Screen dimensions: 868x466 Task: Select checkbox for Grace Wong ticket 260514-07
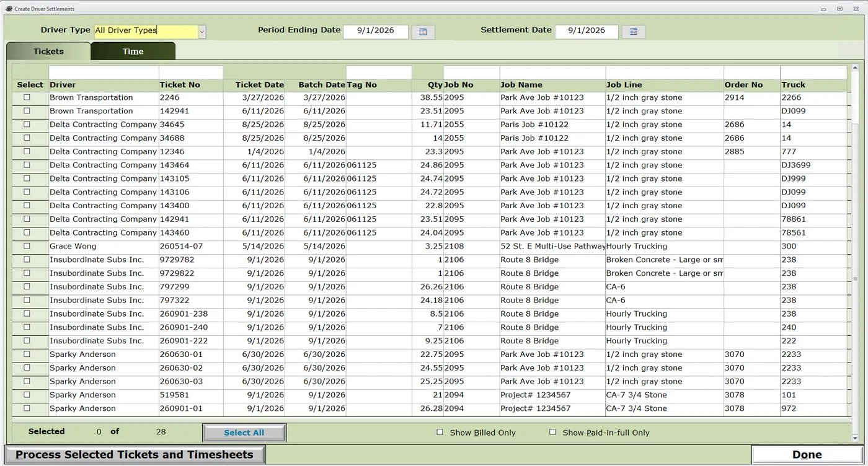pos(27,246)
